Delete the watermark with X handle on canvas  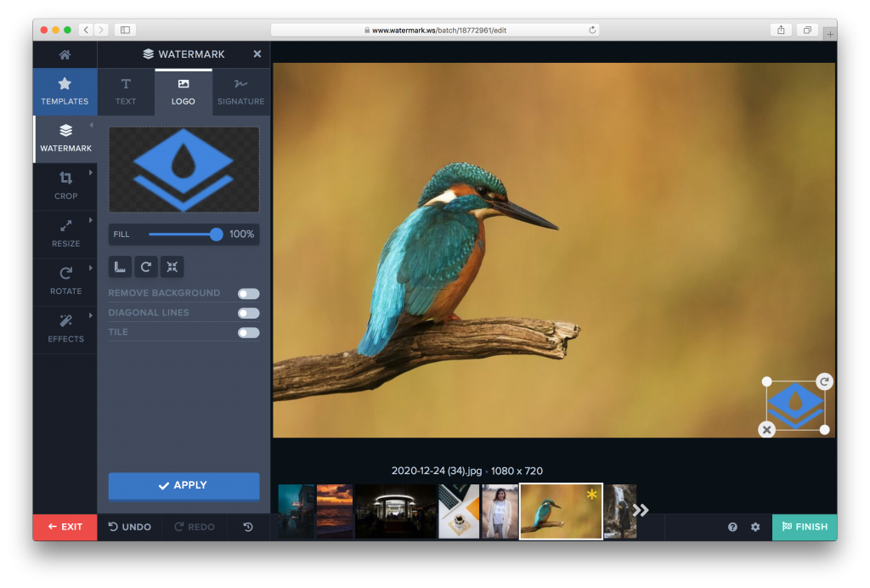click(766, 429)
